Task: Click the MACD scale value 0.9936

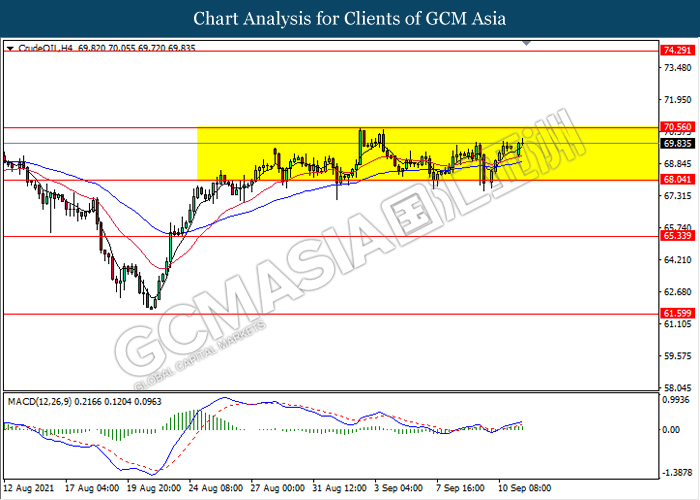Action: click(x=678, y=400)
